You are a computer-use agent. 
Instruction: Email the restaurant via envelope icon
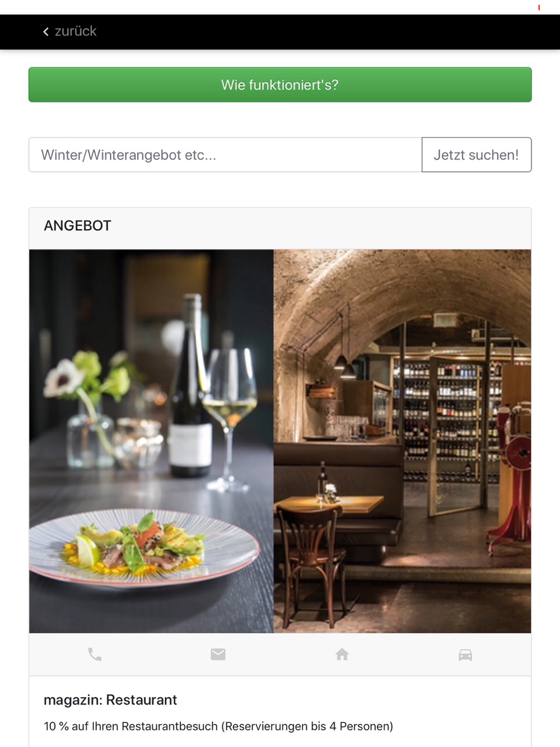[218, 654]
